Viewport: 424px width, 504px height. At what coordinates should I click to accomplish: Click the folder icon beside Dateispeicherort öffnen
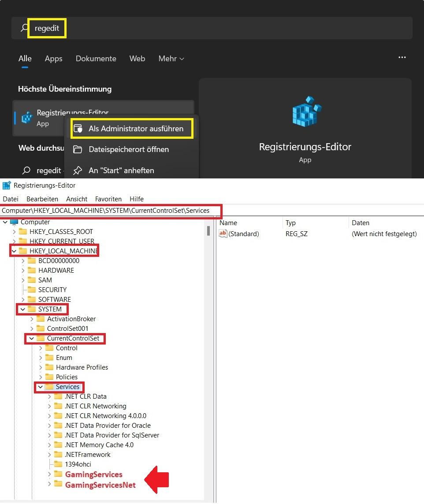pyautogui.click(x=78, y=149)
